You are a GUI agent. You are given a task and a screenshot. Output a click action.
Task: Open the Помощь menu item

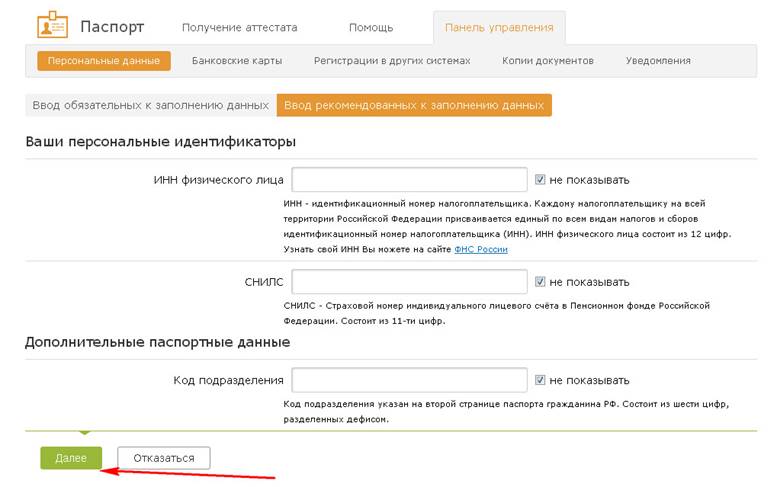click(371, 28)
